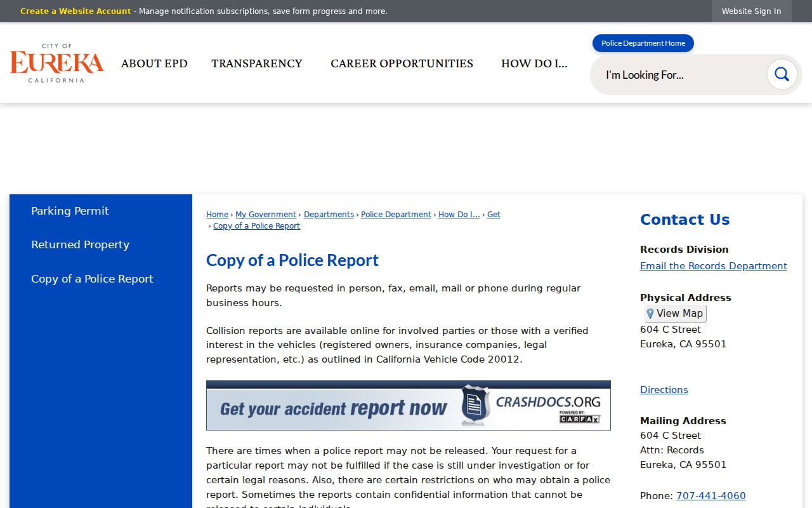Click the Records Division label

(684, 250)
